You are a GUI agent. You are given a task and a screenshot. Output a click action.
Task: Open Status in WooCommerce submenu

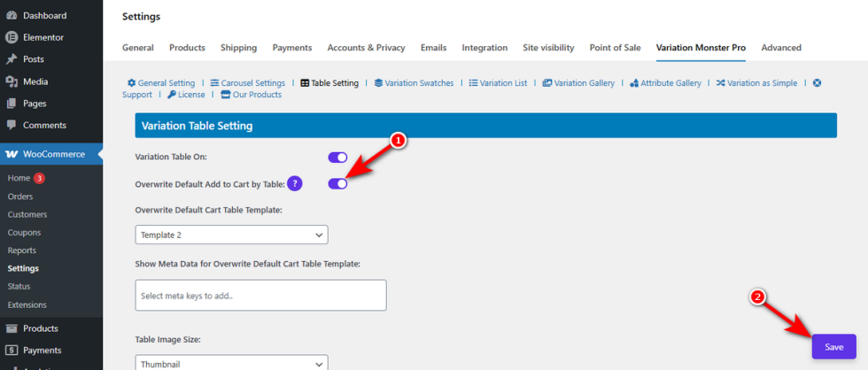point(19,287)
